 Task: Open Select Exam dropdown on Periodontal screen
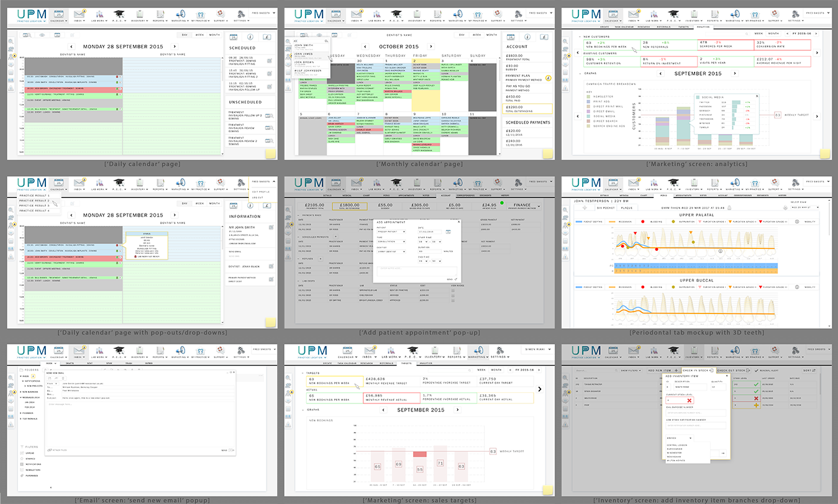point(805,207)
